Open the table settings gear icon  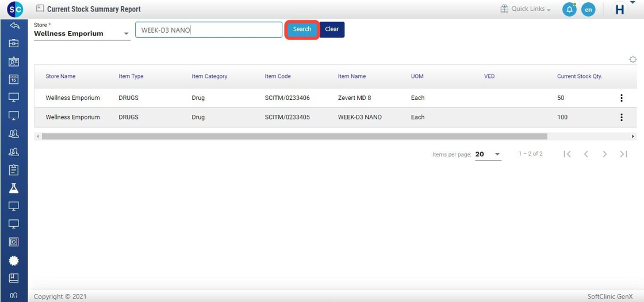(632, 60)
